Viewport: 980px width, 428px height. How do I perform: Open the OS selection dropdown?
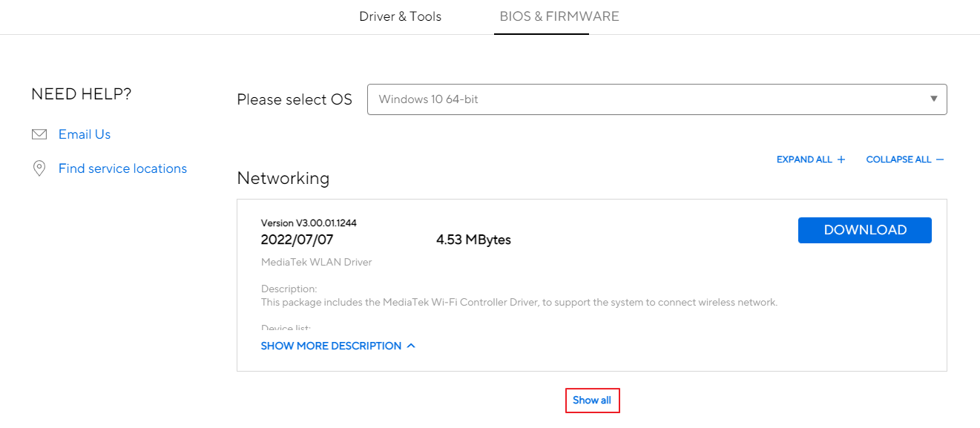coord(657,99)
